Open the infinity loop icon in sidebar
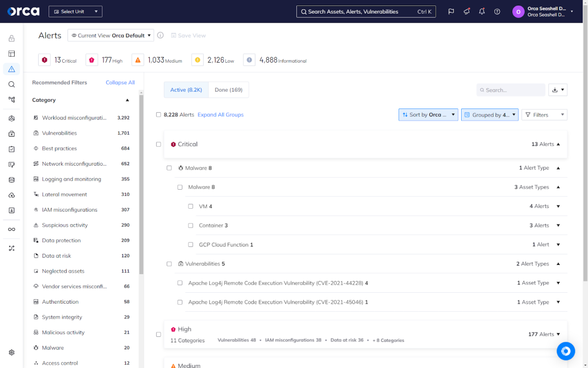Viewport: 588px width, 368px height. click(x=11, y=230)
